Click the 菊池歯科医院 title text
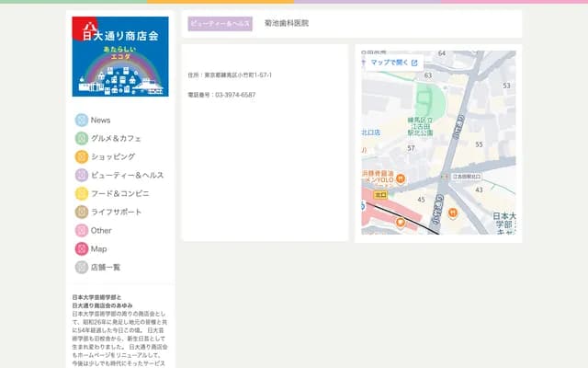588x368 pixels. tap(287, 23)
